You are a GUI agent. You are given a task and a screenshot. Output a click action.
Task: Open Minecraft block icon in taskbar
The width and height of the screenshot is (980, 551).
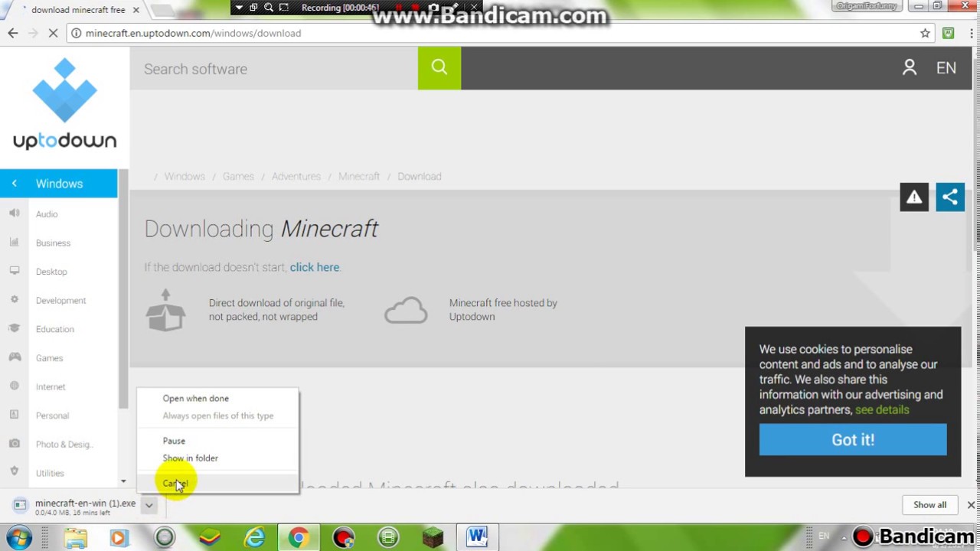[433, 537]
